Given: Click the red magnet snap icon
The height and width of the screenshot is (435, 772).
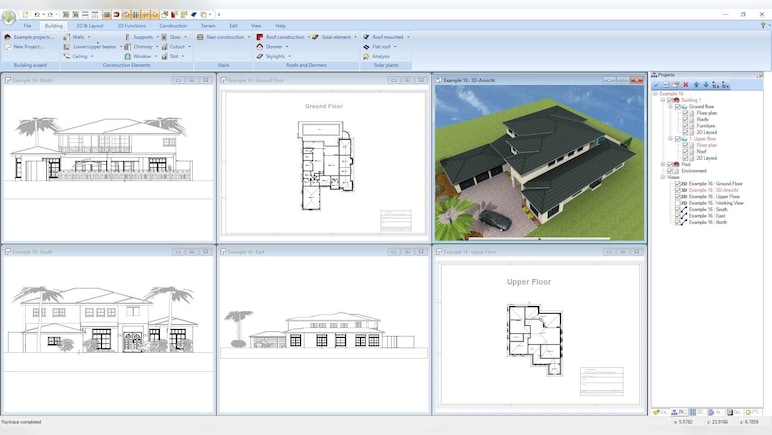Looking at the screenshot, I should 116,15.
